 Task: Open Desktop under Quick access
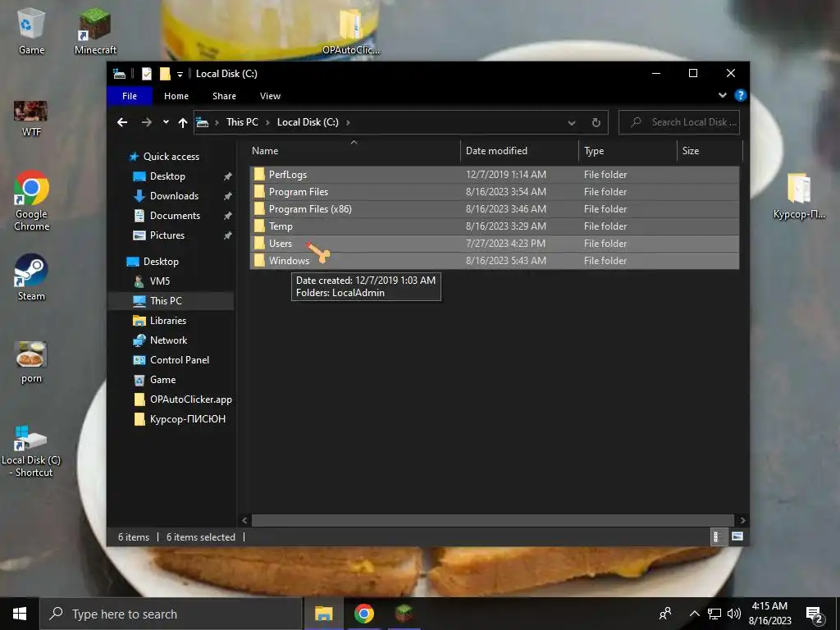click(158, 176)
